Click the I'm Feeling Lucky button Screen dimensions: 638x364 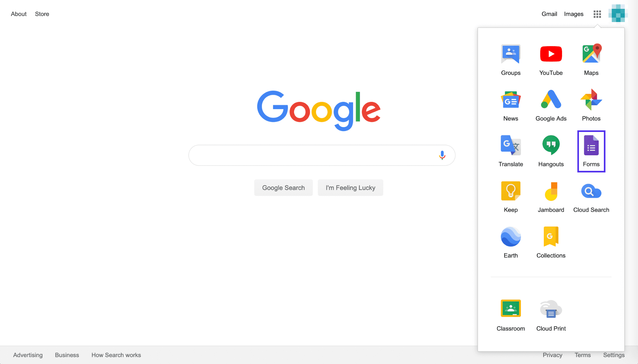coord(350,187)
